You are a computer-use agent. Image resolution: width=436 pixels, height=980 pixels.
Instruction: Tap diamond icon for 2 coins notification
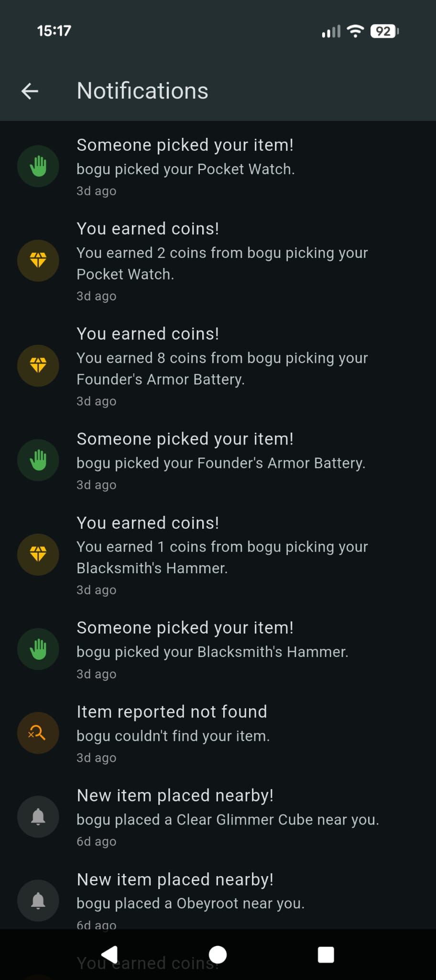click(38, 261)
